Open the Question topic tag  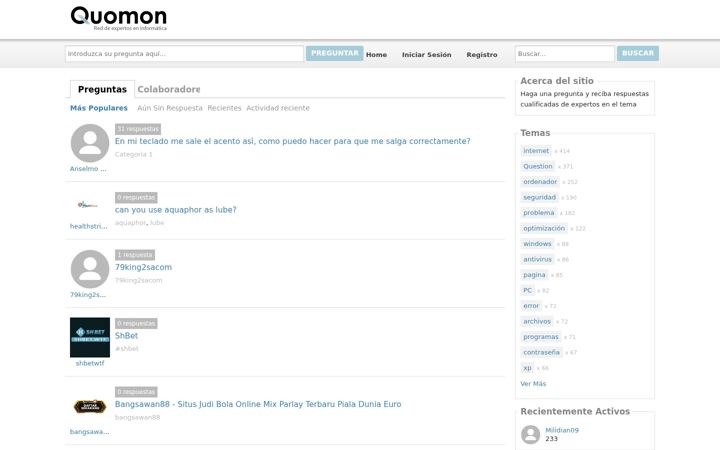pyautogui.click(x=538, y=166)
